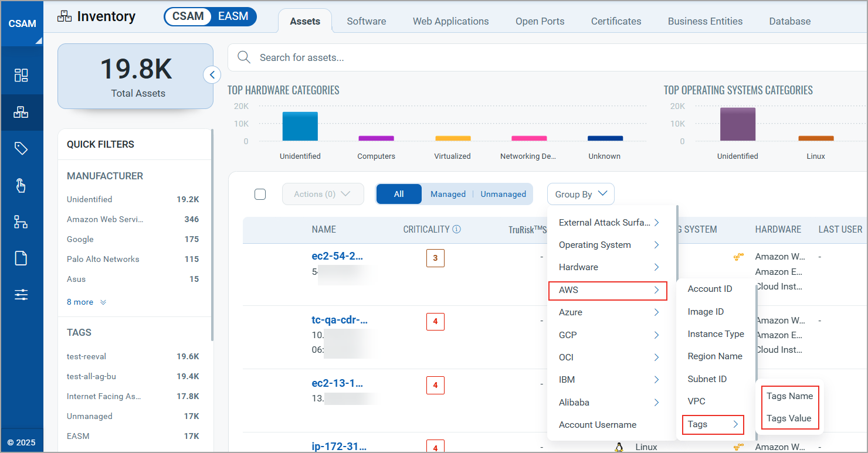
Task: Open the reports document icon in sidebar
Action: (x=21, y=258)
